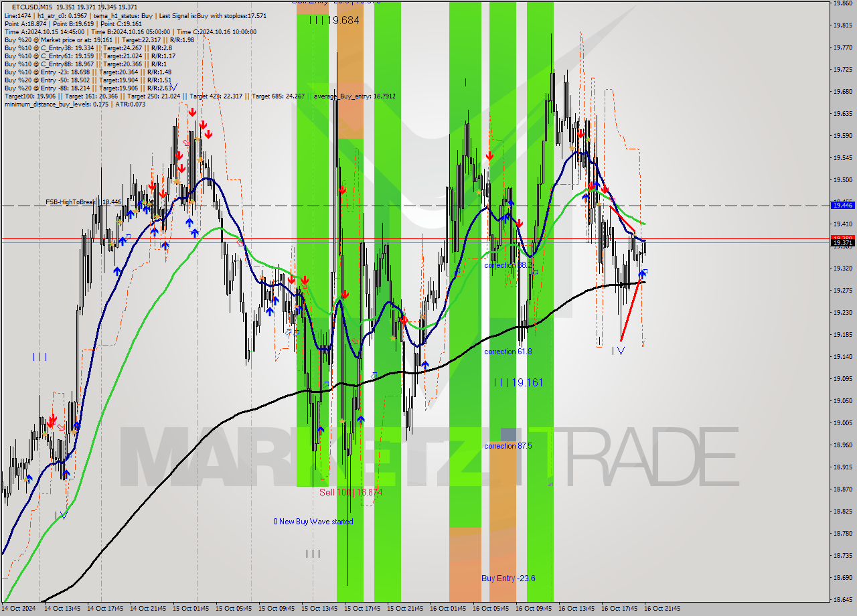Click the 'Buy %10 @ C_Entry38: 19.334' line
Screen dimensions: 857x616
point(88,48)
